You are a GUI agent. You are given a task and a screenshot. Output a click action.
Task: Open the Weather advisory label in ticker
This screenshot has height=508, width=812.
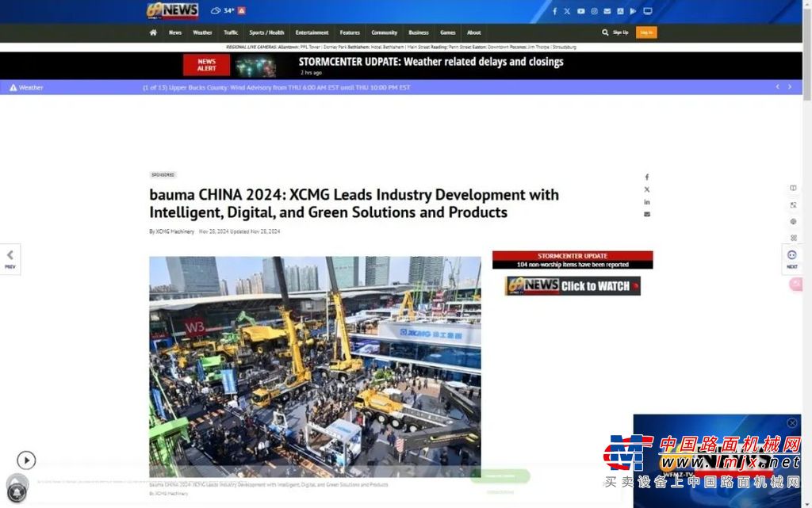coord(26,87)
